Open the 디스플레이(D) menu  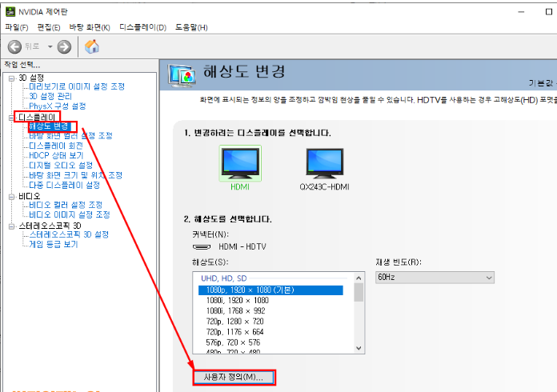click(142, 27)
